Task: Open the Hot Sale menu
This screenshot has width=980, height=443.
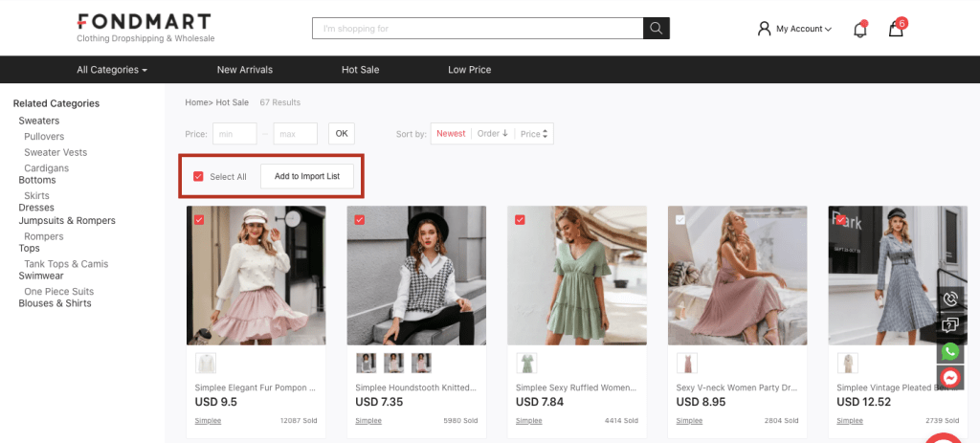Action: point(361,70)
